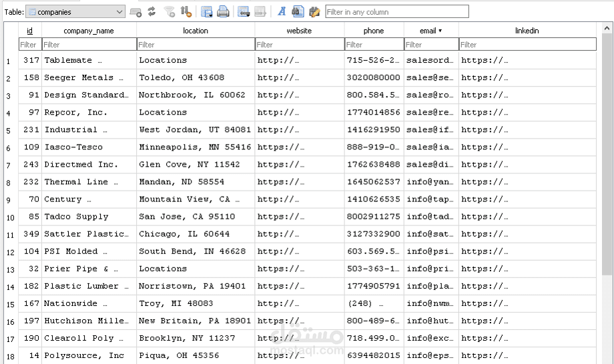The height and width of the screenshot is (364, 614).
Task: Select the 'Northbrook, IL 60062' cell
Action: point(196,95)
